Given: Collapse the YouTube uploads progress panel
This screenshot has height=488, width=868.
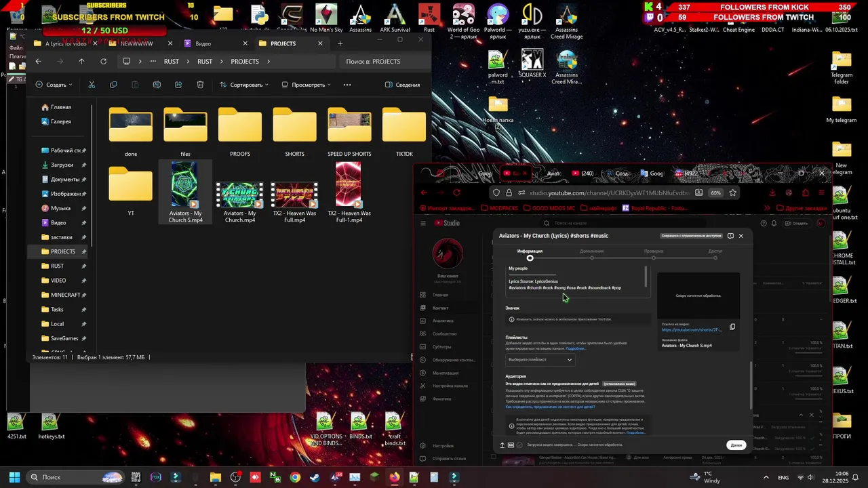Looking at the screenshot, I should click(801, 415).
